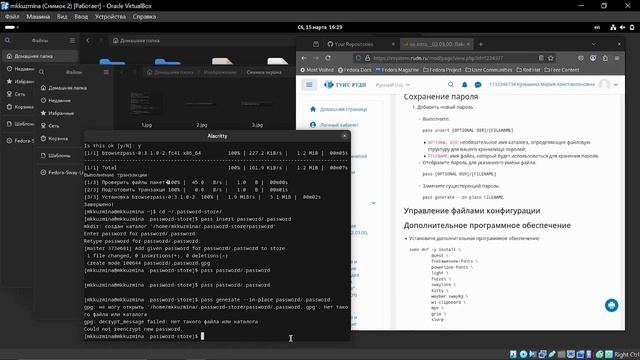Open the Вид menu
This screenshot has height=360, width=640.
point(62,17)
